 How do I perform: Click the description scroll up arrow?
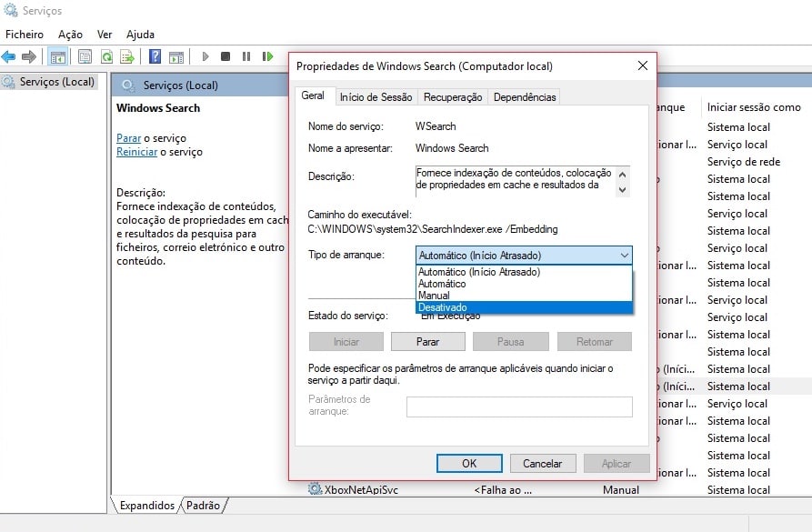(623, 175)
